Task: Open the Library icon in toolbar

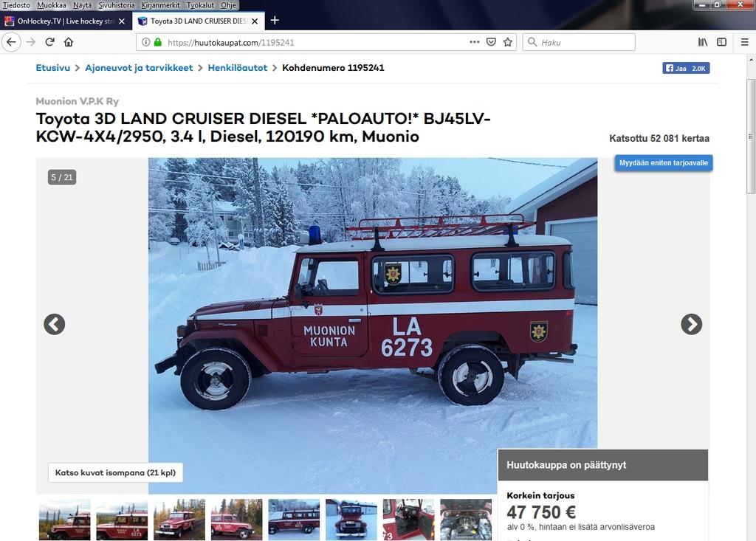Action: click(x=703, y=42)
